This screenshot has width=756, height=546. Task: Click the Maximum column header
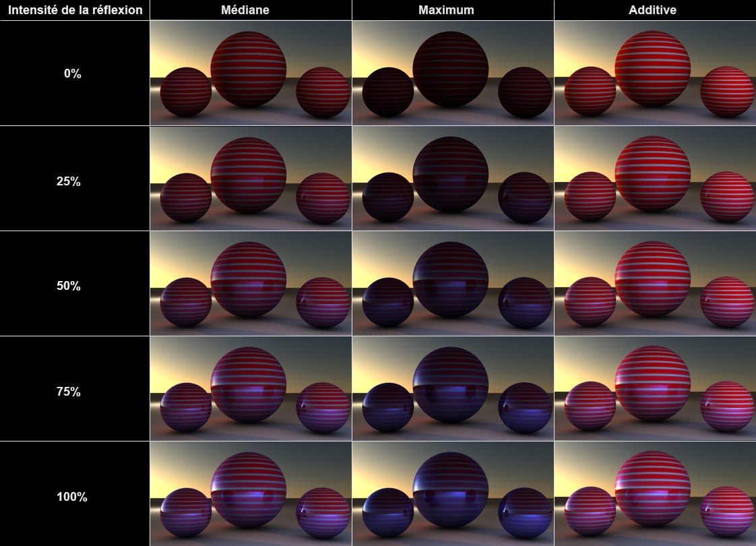[x=446, y=9]
